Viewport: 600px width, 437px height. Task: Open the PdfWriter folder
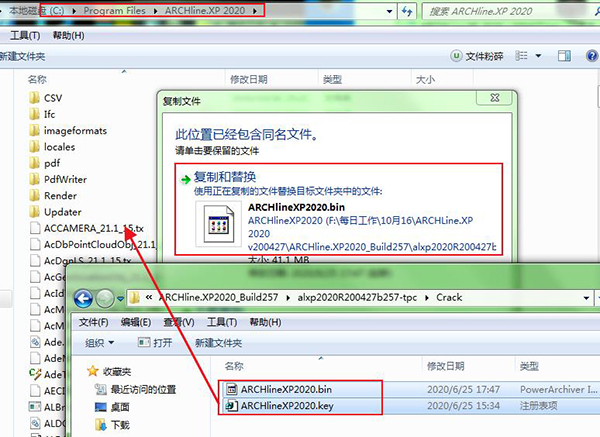(x=58, y=179)
